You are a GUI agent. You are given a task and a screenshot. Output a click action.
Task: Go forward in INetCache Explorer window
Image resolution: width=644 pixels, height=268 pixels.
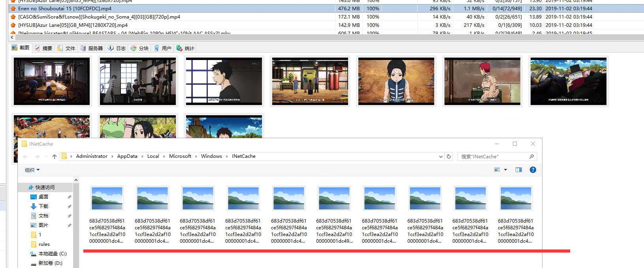pyautogui.click(x=37, y=157)
